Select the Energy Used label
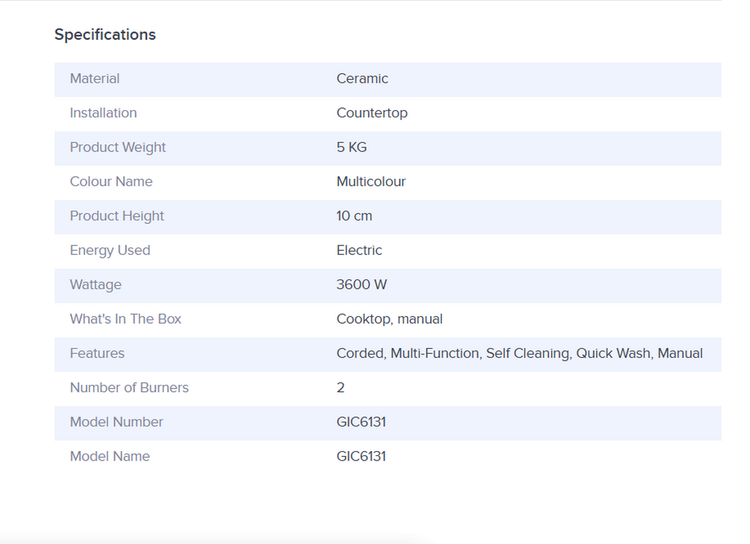Screen dimensions: 750x544 pyautogui.click(x=110, y=250)
